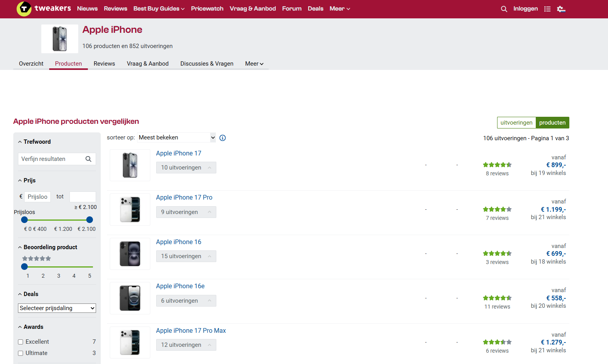Image resolution: width=608 pixels, height=364 pixels.
Task: Open the Apple iPhone 17 Pro Max link
Action: [191, 330]
